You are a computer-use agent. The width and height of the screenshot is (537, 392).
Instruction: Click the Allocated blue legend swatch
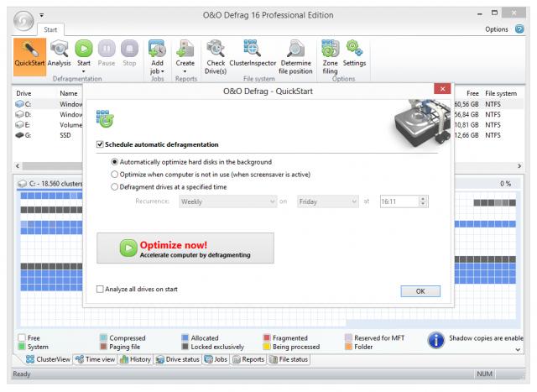click(185, 338)
